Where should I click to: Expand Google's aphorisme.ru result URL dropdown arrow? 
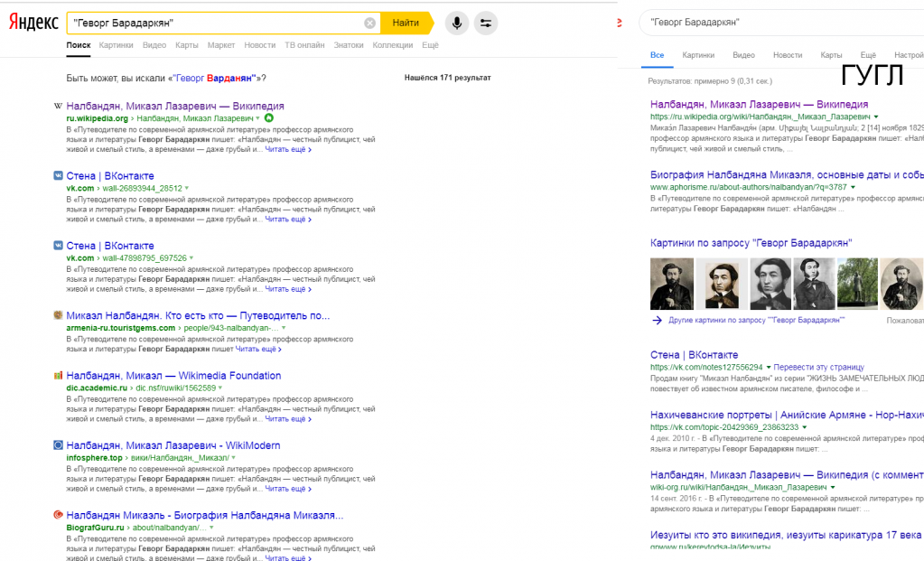pyautogui.click(x=853, y=187)
